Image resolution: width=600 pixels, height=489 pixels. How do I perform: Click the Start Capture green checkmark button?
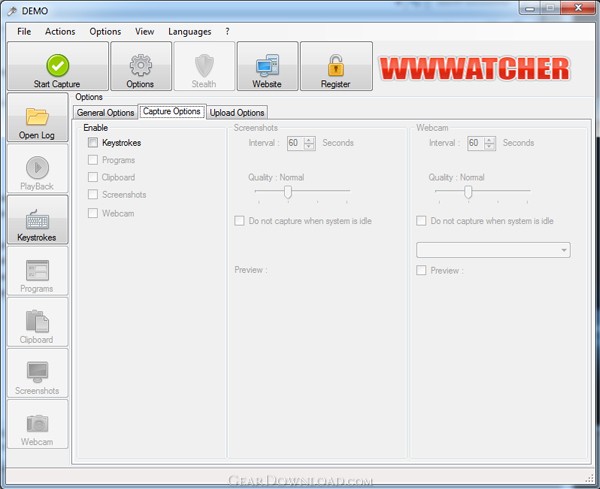click(58, 66)
